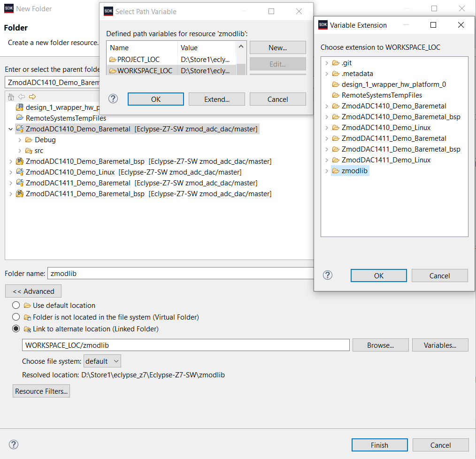The height and width of the screenshot is (459, 476).
Task: Expand the ZmodADC1410_Demo_Baremetal_bsp project in the parent tree
Action: pos(11,161)
